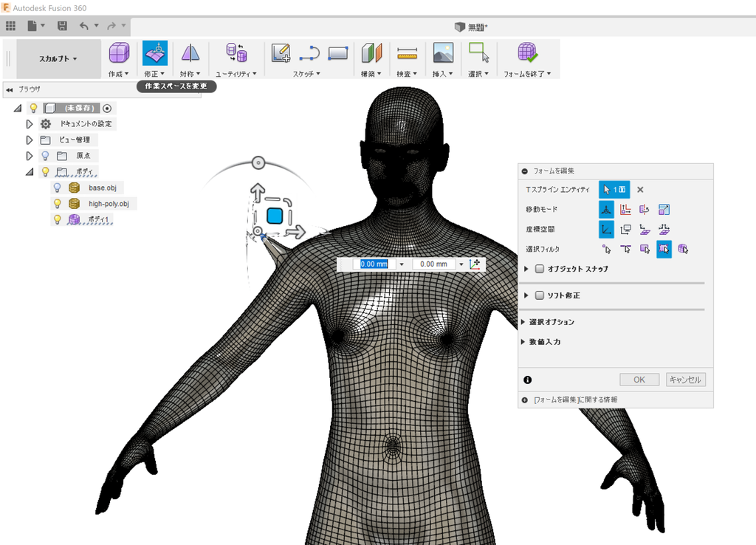Enable the オブジェクト スナップ checkbox

pos(540,269)
